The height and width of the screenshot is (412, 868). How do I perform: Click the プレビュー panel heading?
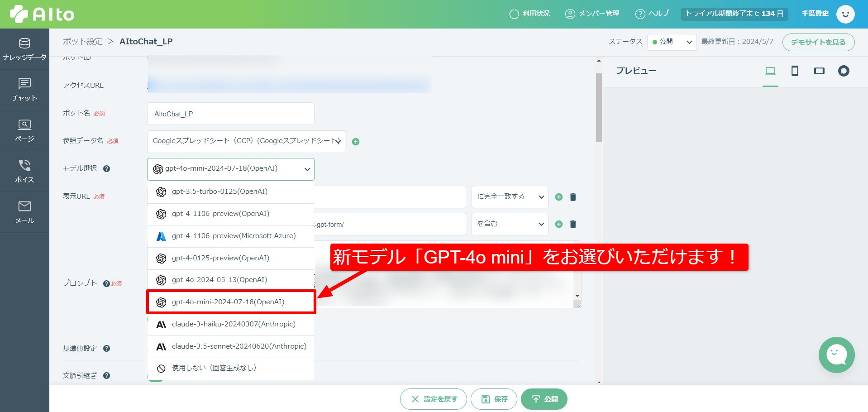[636, 71]
